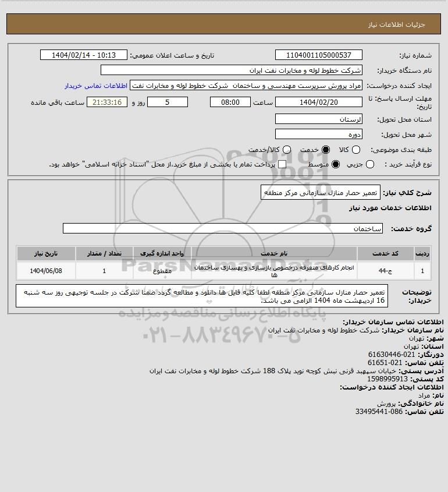
Task: Click the postal address line text
Action: pos(273,371)
